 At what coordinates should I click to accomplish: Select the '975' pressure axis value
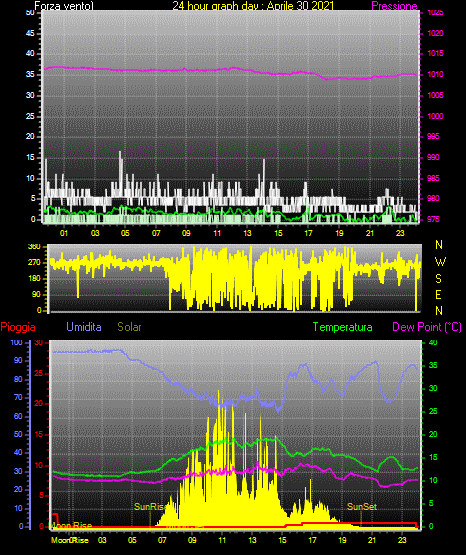433,219
